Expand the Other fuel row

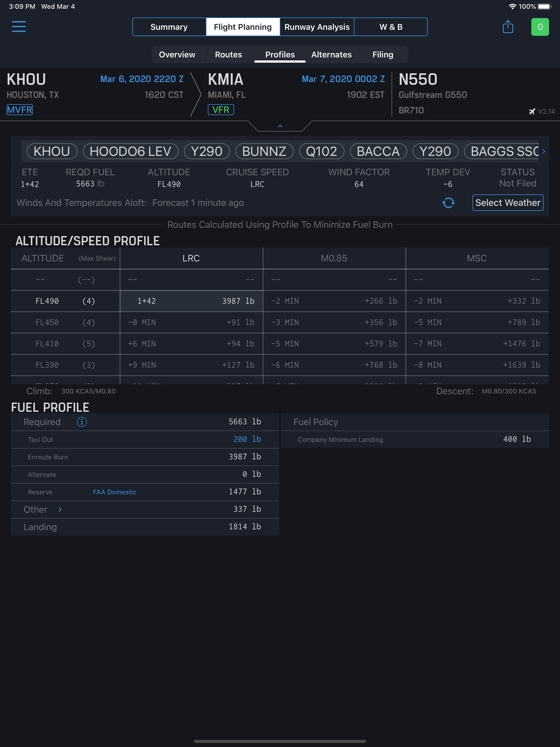60,509
